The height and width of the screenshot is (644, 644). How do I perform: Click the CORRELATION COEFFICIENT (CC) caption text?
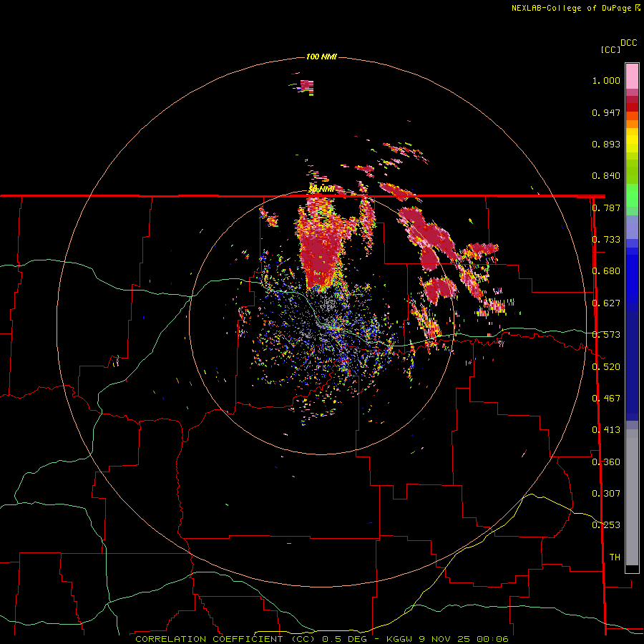(225, 639)
